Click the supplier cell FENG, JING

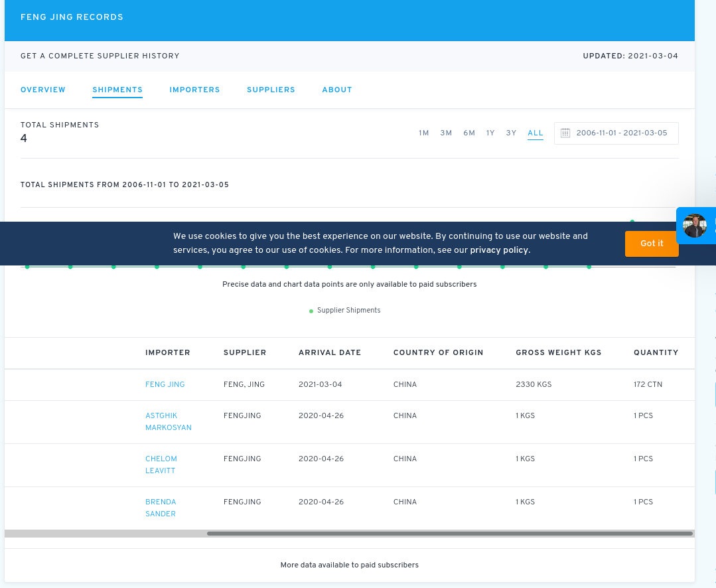click(x=244, y=384)
